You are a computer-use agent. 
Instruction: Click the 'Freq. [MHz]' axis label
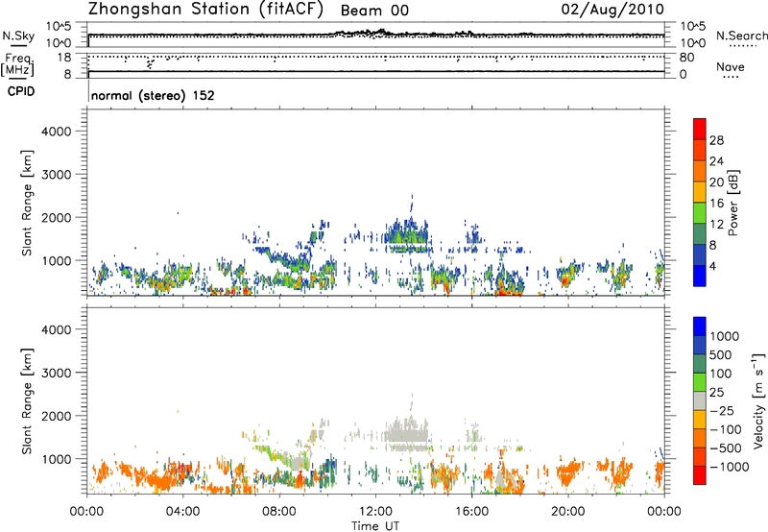(17, 65)
